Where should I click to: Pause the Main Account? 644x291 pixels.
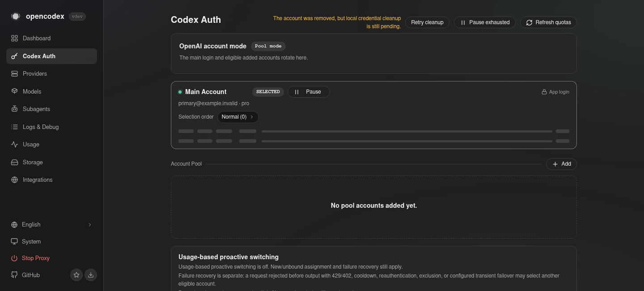click(309, 92)
